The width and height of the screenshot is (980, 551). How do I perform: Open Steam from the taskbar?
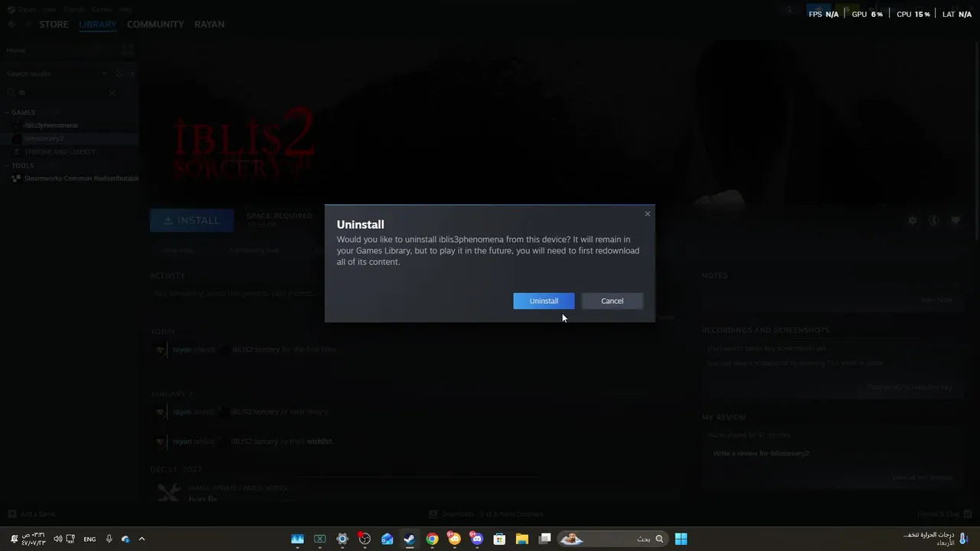[x=410, y=539]
